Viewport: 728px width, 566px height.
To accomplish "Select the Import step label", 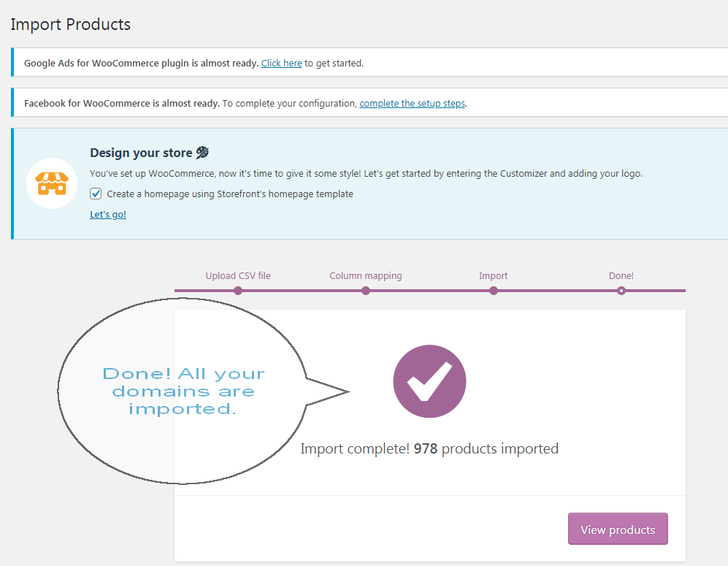I will click(493, 276).
